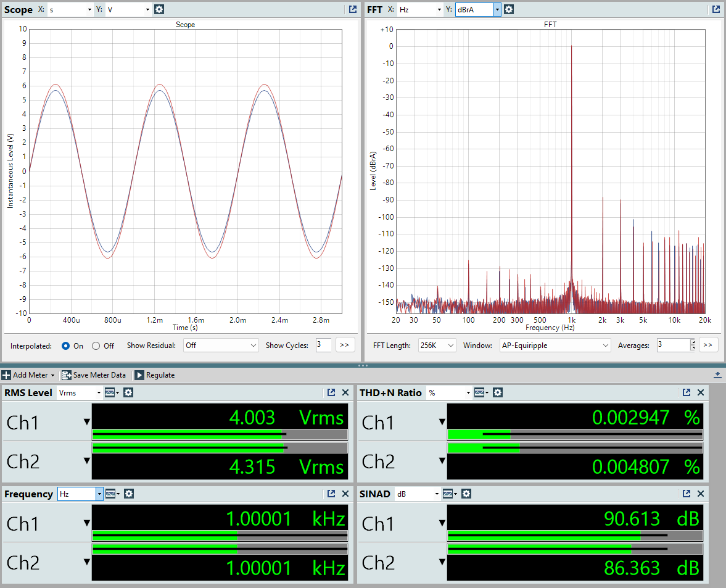The height and width of the screenshot is (588, 726).
Task: Click the Add Meter button
Action: click(28, 375)
